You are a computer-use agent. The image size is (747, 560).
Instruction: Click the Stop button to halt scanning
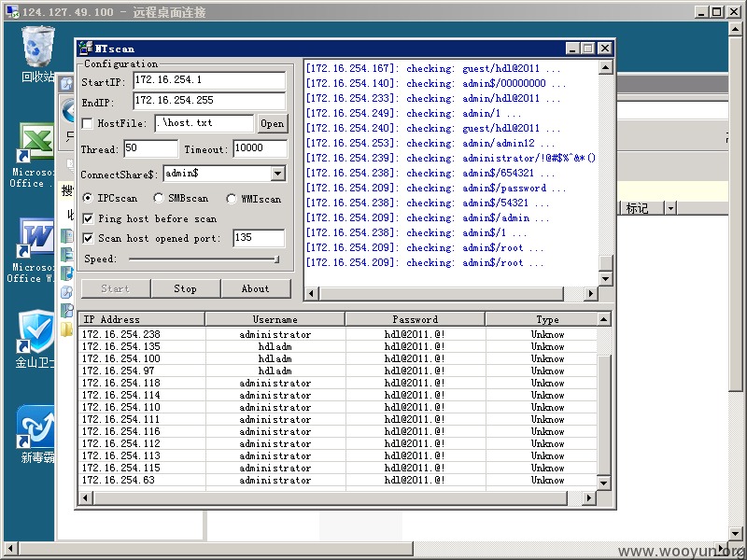pyautogui.click(x=185, y=288)
